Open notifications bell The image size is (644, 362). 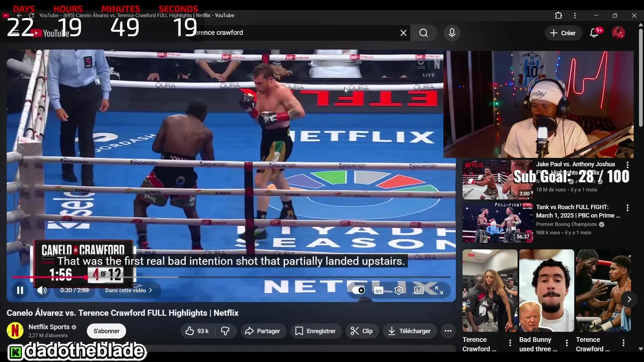point(595,33)
